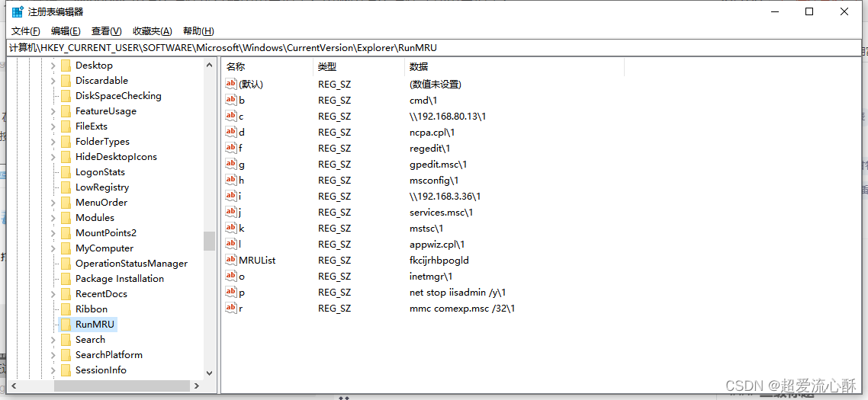
Task: Click the Registry Editor title bar icon
Action: point(18,11)
